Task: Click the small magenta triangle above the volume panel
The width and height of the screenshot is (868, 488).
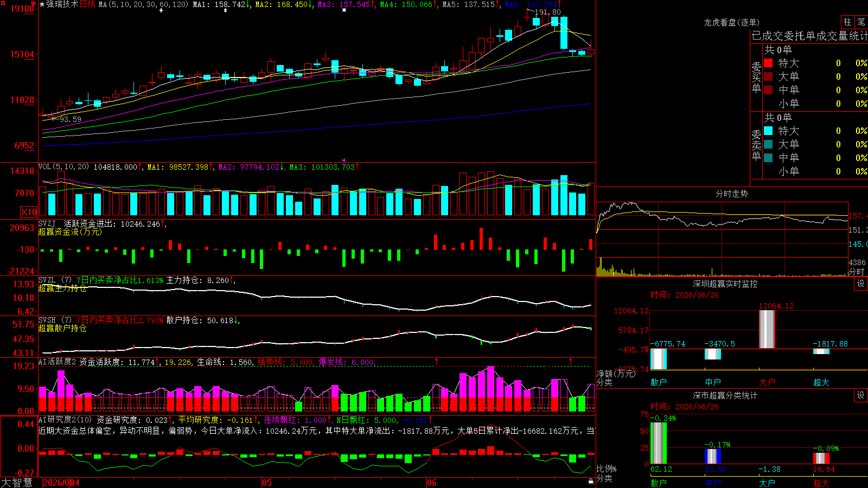Action: pos(343,160)
